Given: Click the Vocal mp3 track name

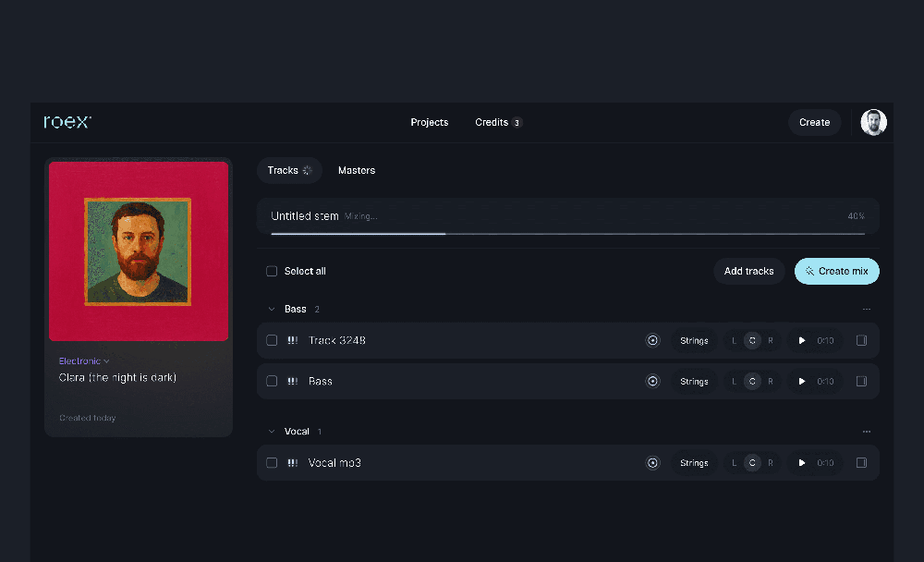Looking at the screenshot, I should (334, 463).
